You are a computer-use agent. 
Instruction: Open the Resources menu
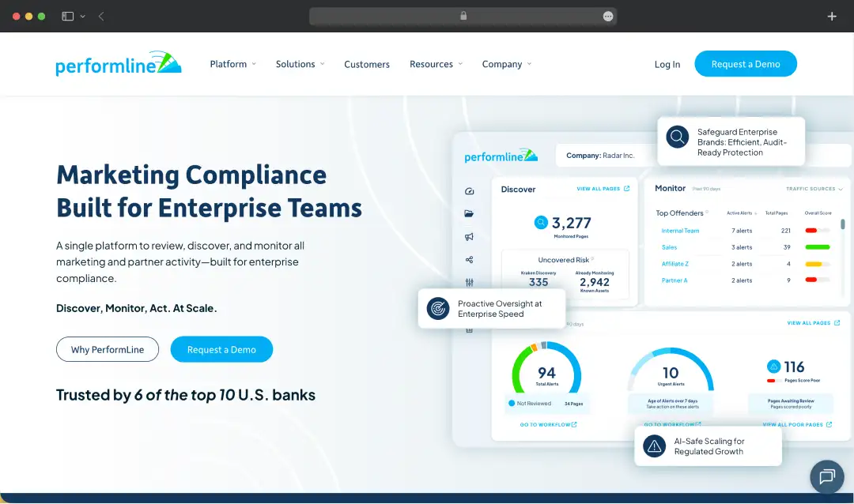tap(432, 64)
